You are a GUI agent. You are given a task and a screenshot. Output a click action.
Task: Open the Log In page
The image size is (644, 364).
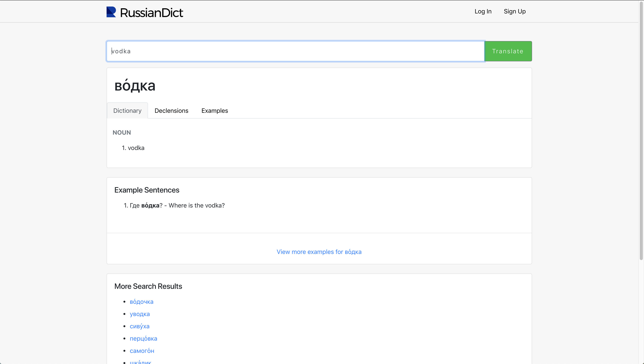pos(483,12)
